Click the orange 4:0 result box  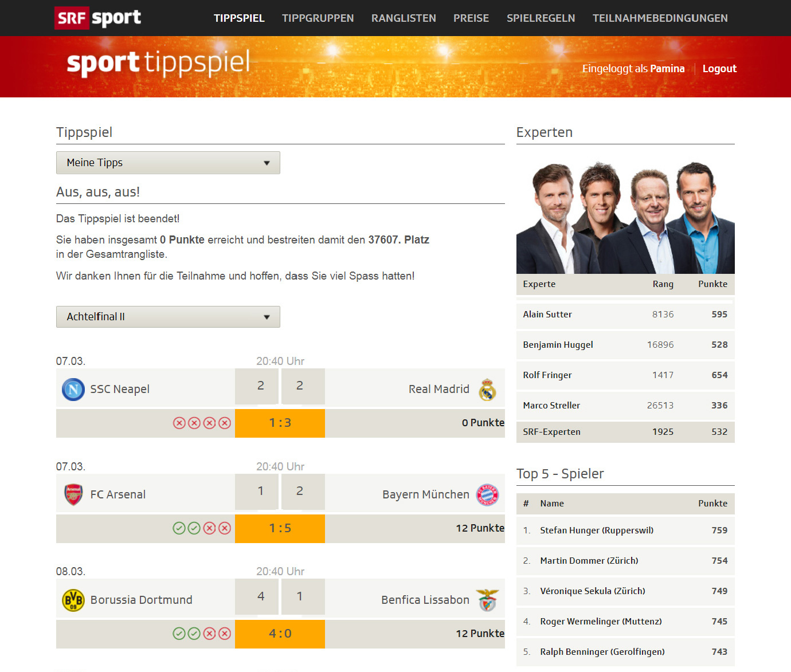tap(280, 634)
